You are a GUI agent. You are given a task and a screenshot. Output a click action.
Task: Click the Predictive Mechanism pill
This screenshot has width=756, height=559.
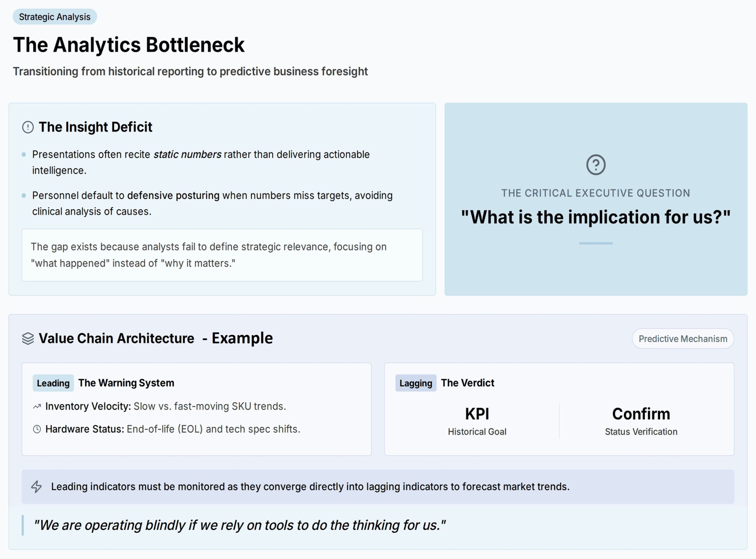(683, 339)
